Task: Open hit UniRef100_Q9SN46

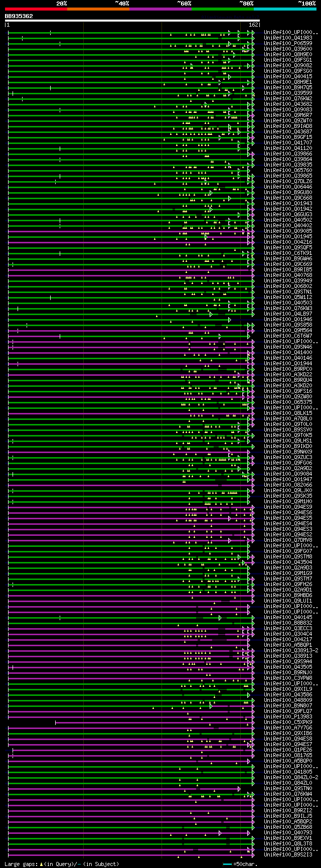Action: [x=288, y=347]
